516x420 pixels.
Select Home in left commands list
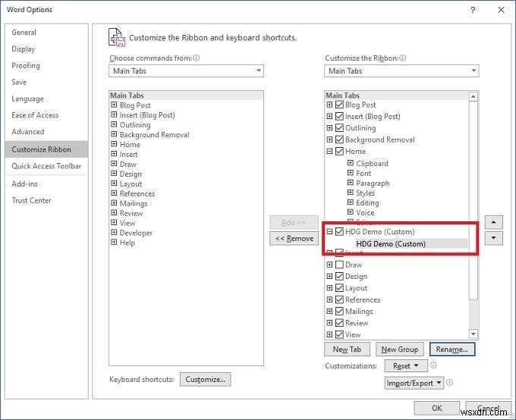tap(130, 144)
